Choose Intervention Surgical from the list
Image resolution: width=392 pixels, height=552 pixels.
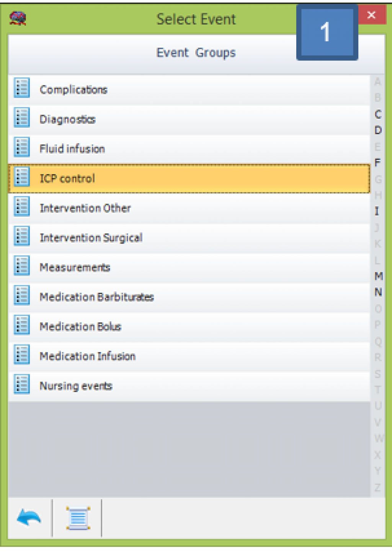pyautogui.click(x=91, y=238)
